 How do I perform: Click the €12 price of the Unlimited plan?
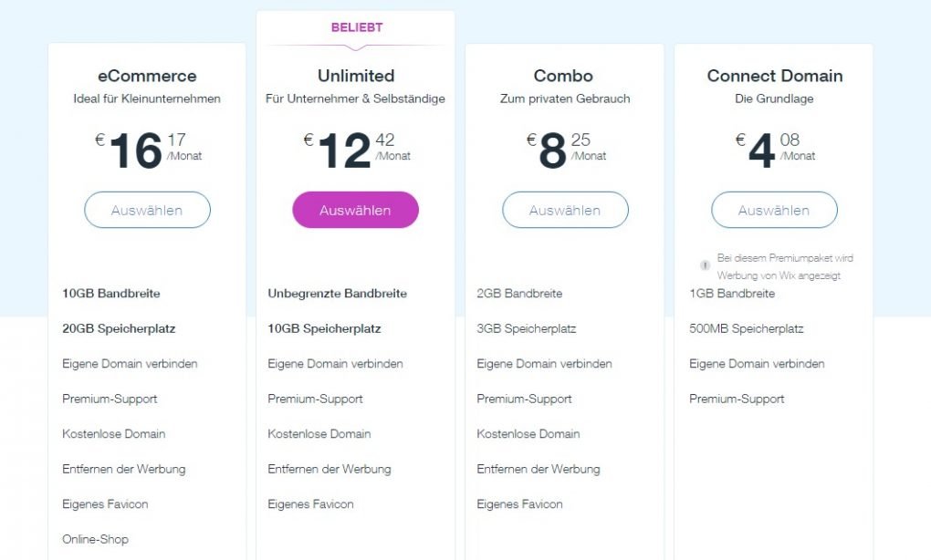click(357, 150)
